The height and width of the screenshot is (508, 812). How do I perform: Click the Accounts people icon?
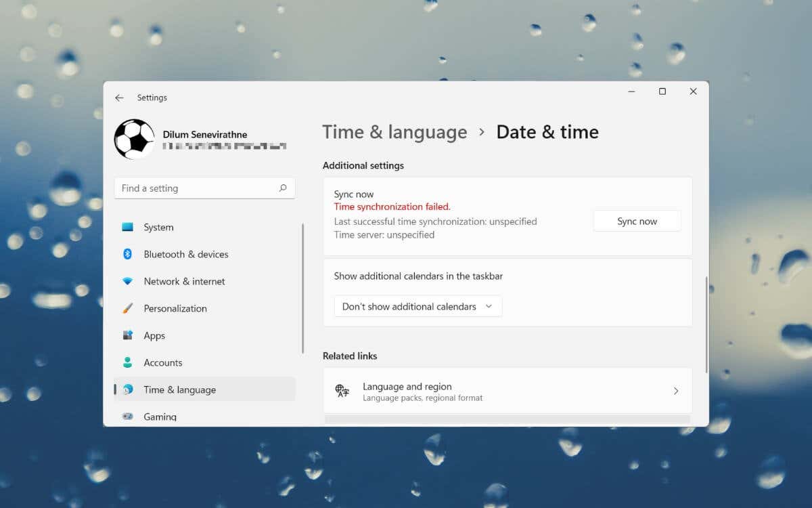(127, 362)
